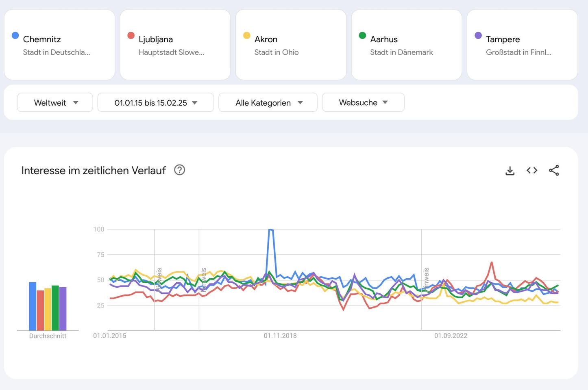This screenshot has height=390, width=588.
Task: Click the yellow Akron color dot
Action: pos(247,35)
